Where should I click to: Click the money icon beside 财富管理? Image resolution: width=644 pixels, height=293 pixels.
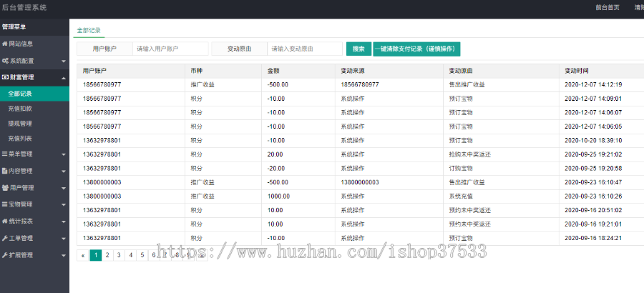click(5, 77)
